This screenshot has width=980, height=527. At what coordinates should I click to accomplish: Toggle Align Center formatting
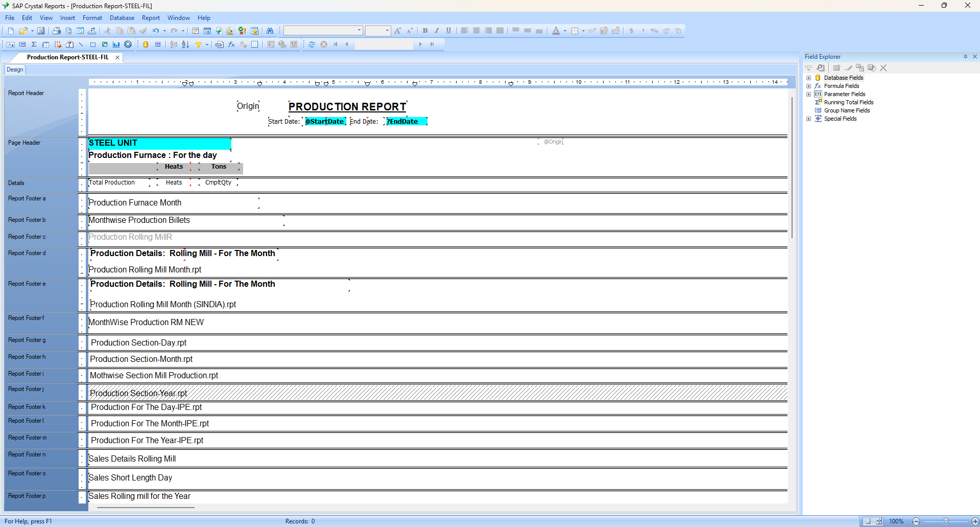coord(476,31)
